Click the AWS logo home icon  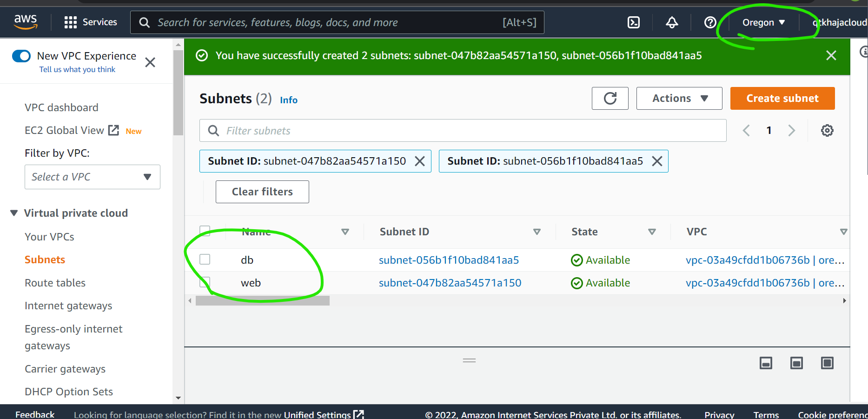tap(26, 22)
